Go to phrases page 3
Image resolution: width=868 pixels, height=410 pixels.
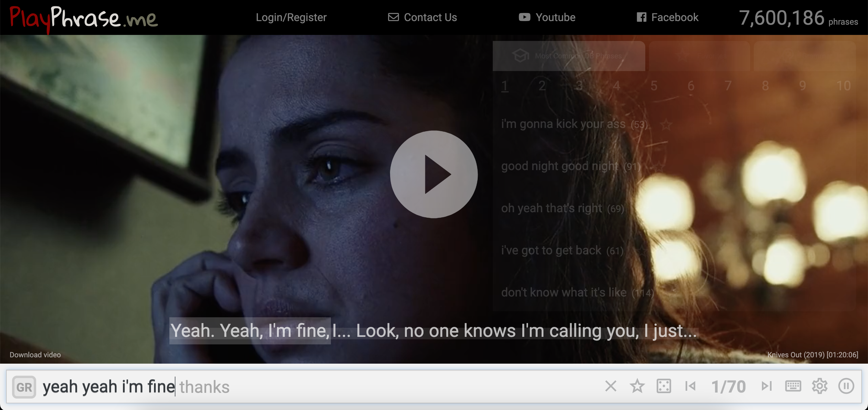579,86
